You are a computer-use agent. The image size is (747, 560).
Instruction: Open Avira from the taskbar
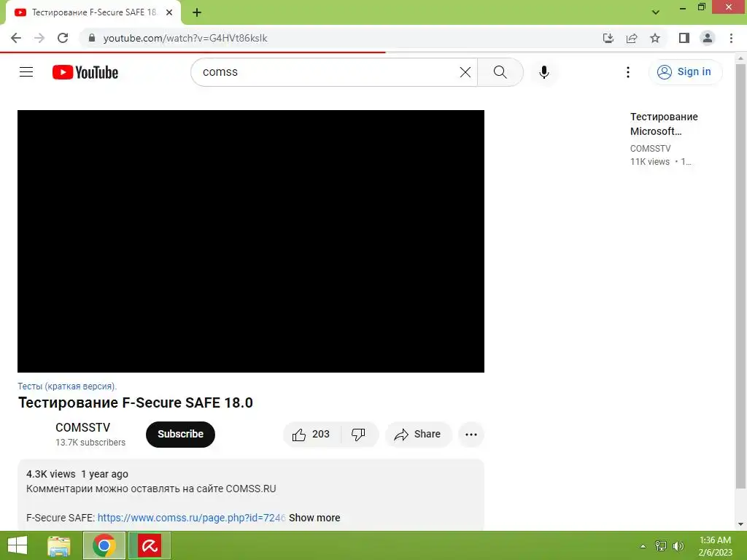point(150,545)
